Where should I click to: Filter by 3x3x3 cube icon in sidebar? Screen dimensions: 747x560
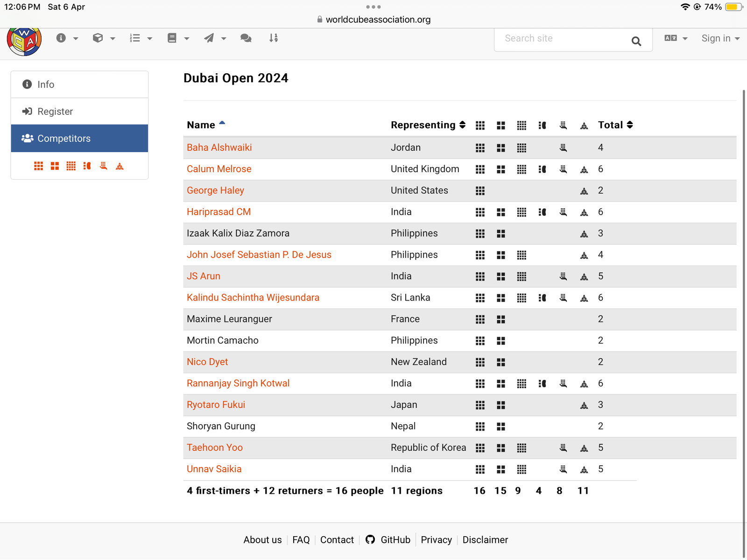point(39,166)
